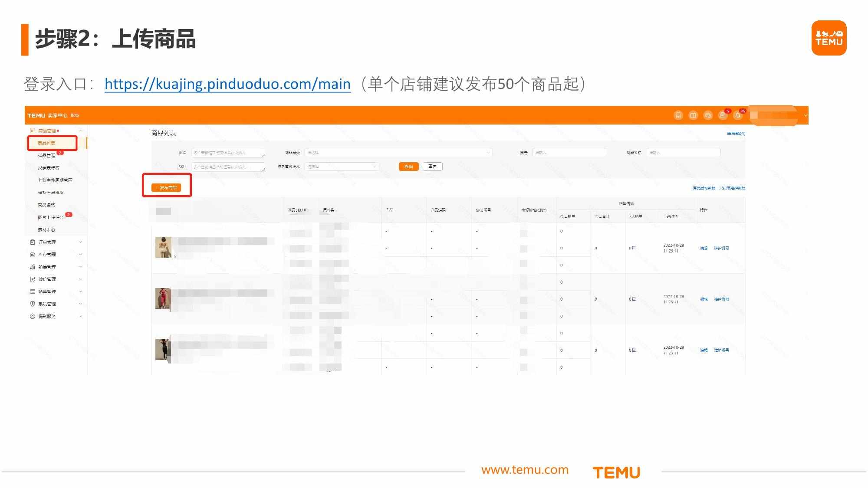Click the 商品管理 sidebar icon
868x488 pixels.
32,131
